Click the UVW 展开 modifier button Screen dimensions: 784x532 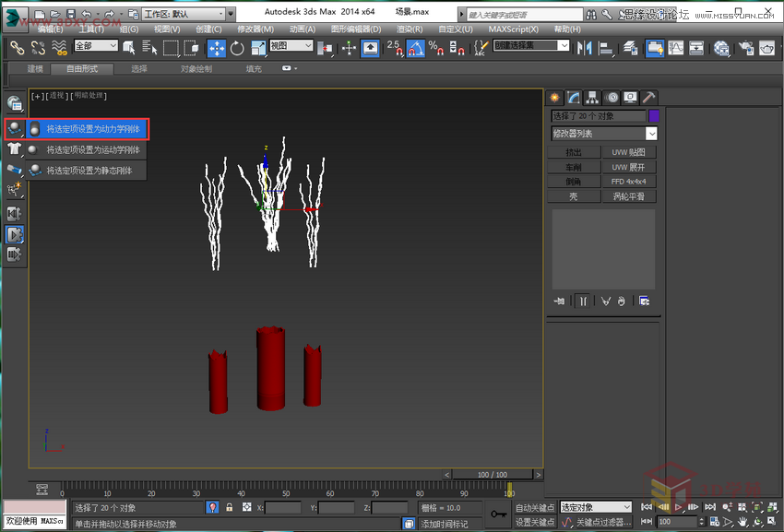(628, 166)
